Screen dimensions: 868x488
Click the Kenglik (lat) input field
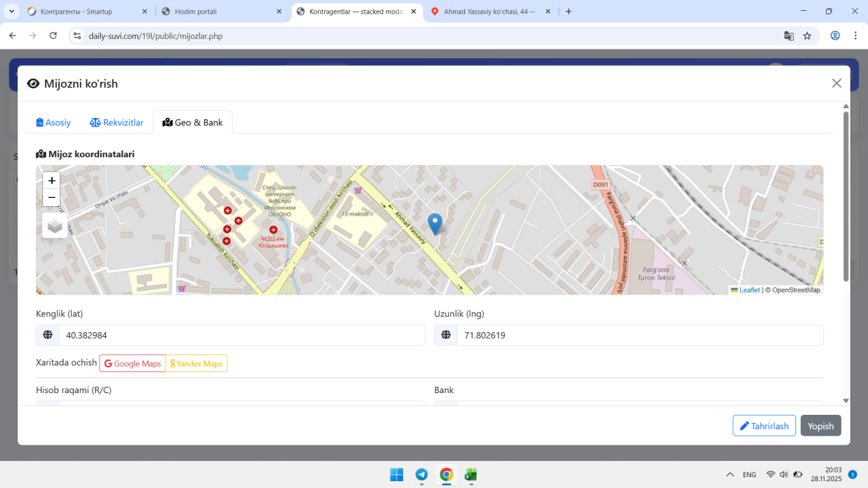tap(241, 335)
